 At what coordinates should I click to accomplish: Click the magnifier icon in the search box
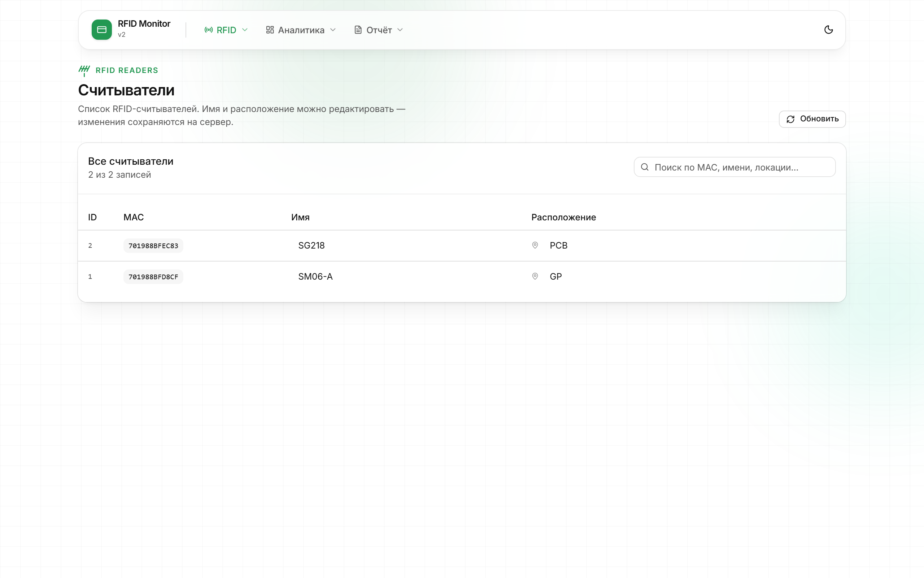point(645,167)
